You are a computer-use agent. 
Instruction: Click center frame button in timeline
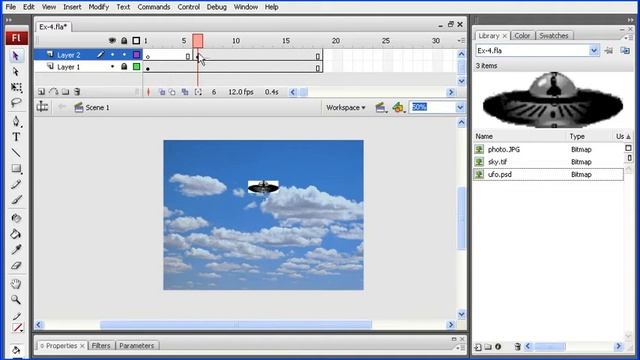tap(149, 92)
